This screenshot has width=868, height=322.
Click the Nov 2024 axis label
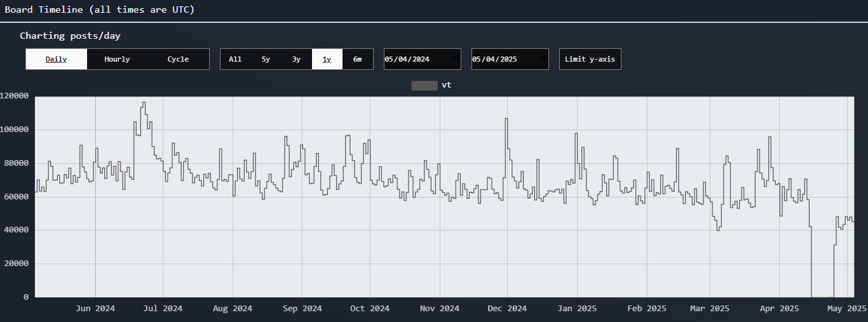click(x=440, y=309)
